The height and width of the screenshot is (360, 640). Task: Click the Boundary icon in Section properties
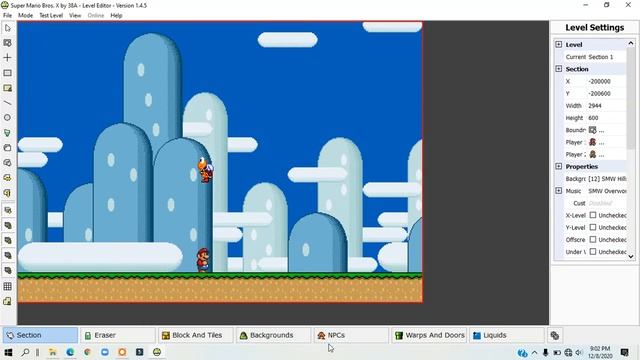pos(593,130)
